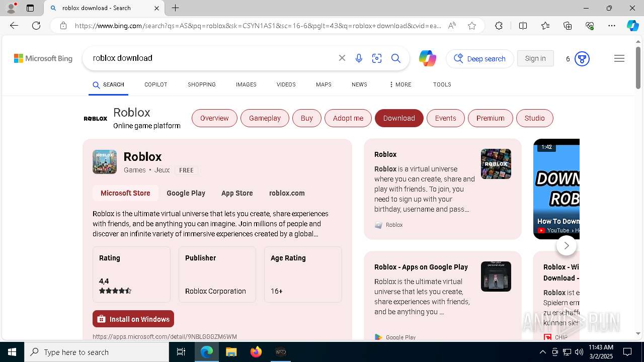
Task: Open a new tab with plus
Action: click(x=175, y=8)
